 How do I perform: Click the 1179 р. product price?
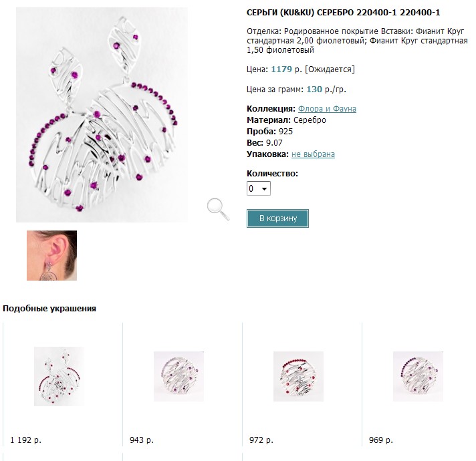(x=286, y=69)
